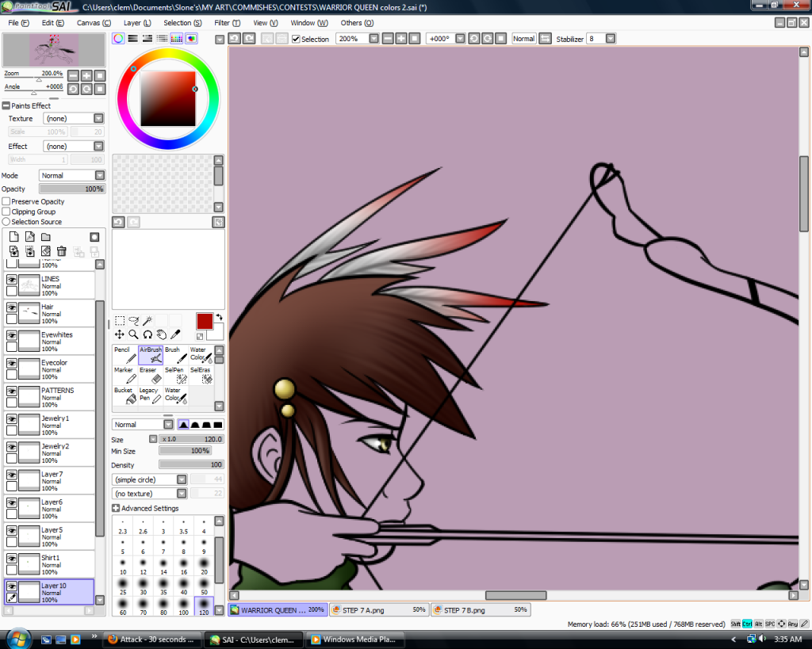Choose the magic wand tool
The width and height of the screenshot is (812, 649).
click(147, 321)
